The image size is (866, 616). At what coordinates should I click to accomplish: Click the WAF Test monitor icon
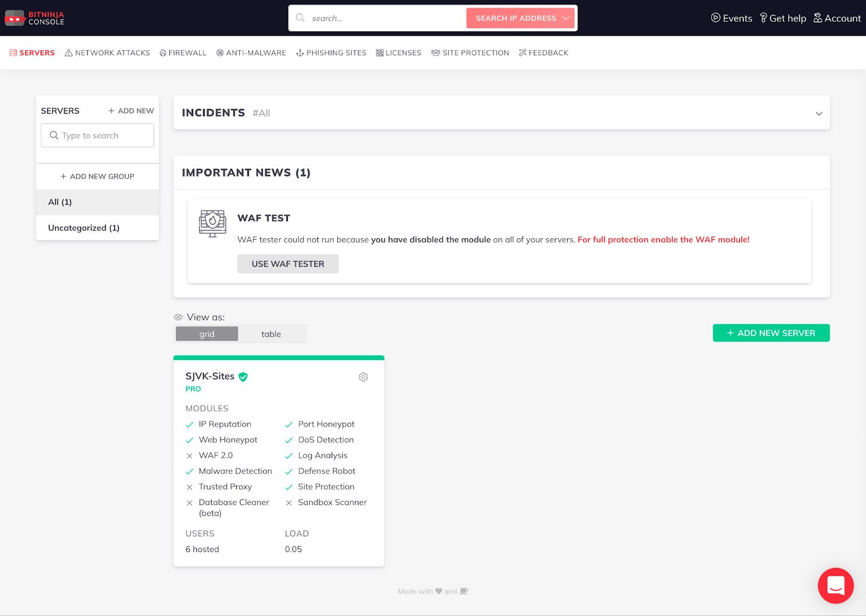[x=213, y=224]
